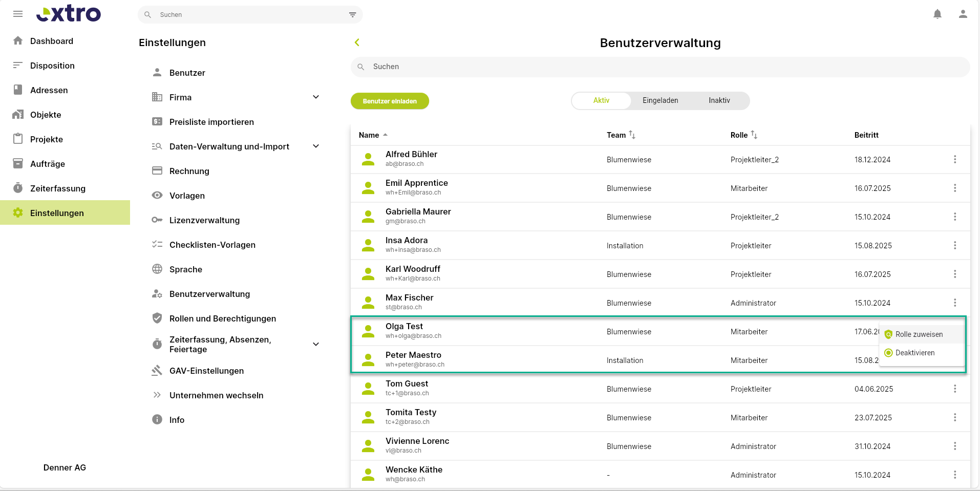Click the Dashboard home icon

(18, 40)
